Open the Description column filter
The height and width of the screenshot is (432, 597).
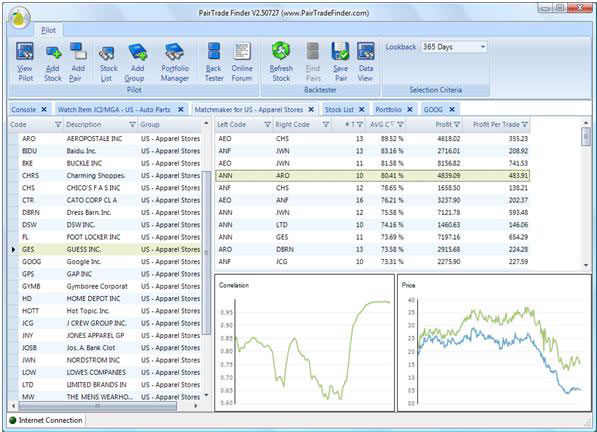(x=132, y=124)
